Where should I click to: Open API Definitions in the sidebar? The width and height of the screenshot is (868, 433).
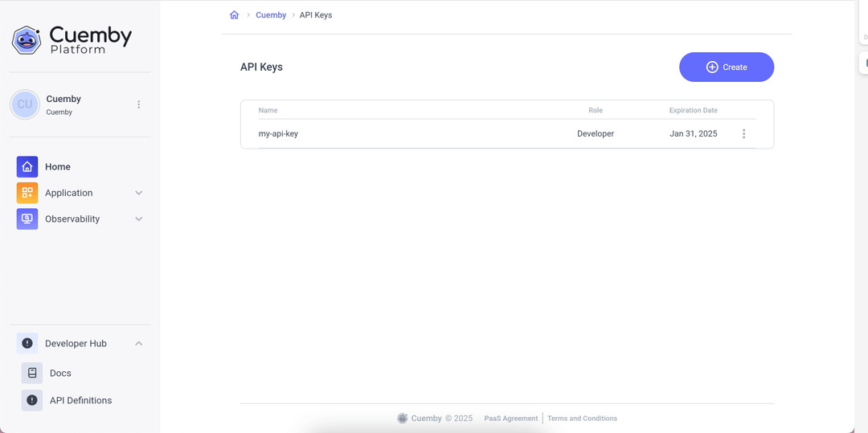[x=80, y=400]
